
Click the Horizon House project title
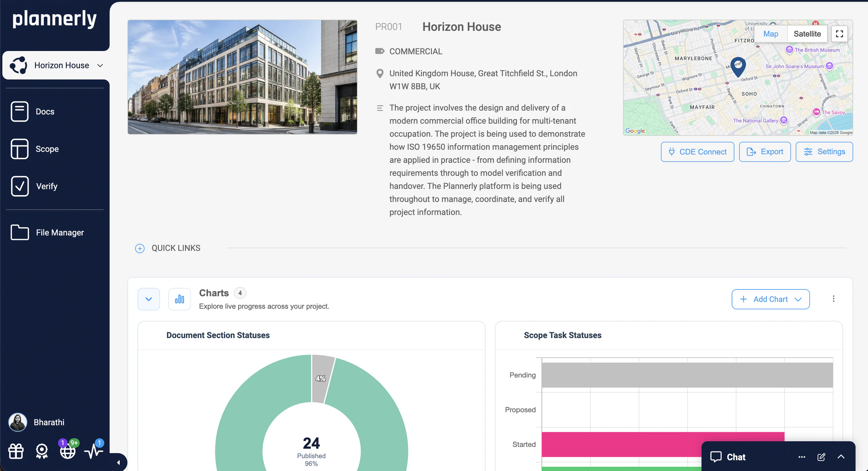(462, 27)
